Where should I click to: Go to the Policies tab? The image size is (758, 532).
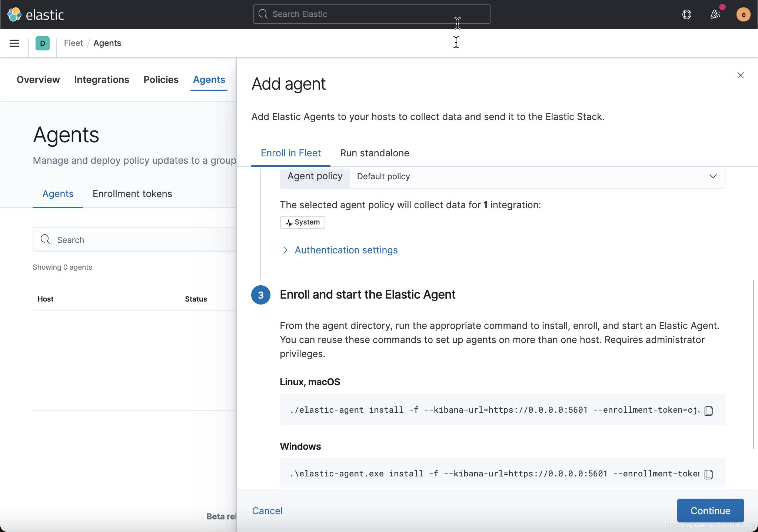161,80
